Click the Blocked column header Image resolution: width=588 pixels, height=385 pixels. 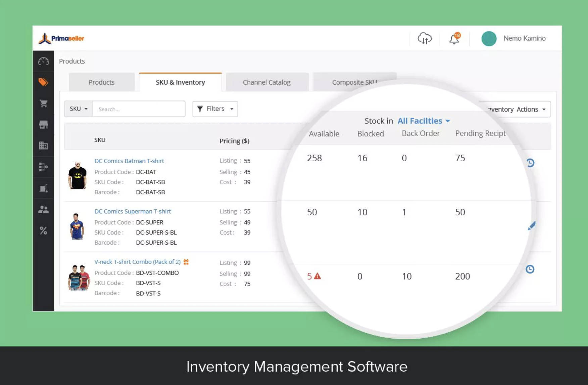[x=371, y=134]
